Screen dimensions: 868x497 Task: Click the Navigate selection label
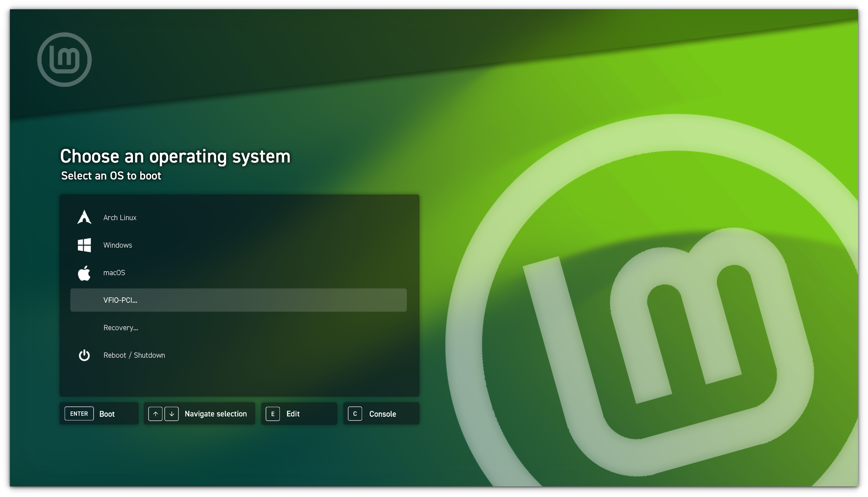point(216,414)
